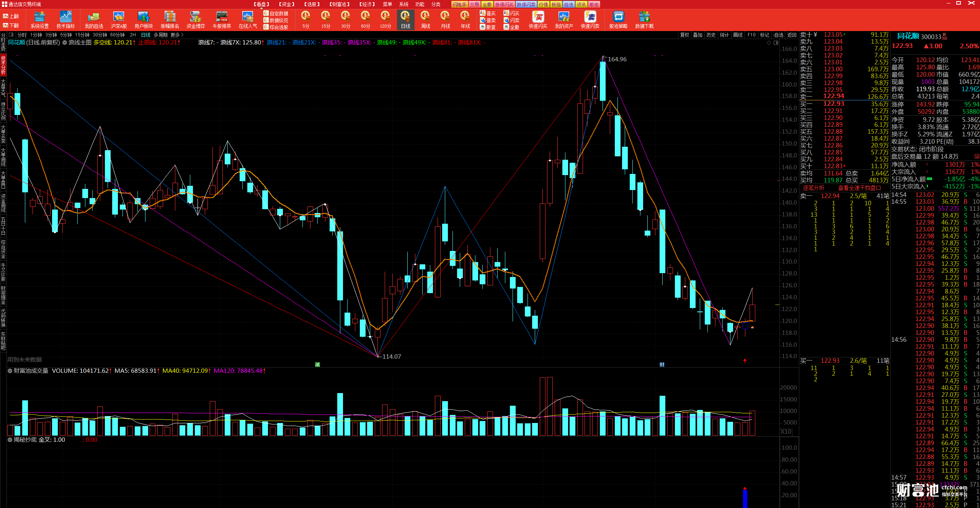Image resolution: width=980 pixels, height=508 pixels.
Task: Toggle the left panel icon beside 分时
Action: [11, 35]
